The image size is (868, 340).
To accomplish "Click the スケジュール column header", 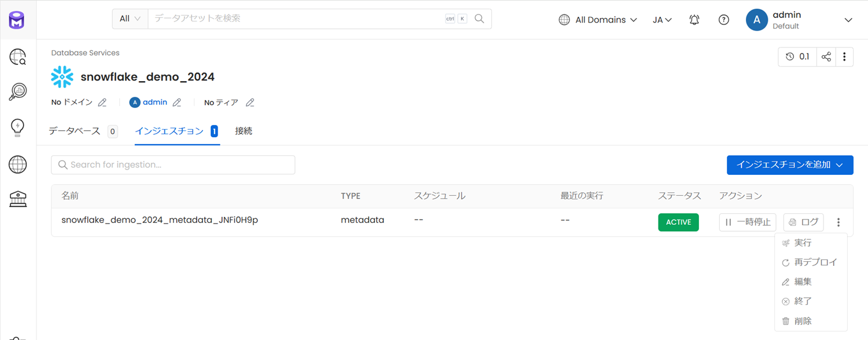I will pos(439,196).
